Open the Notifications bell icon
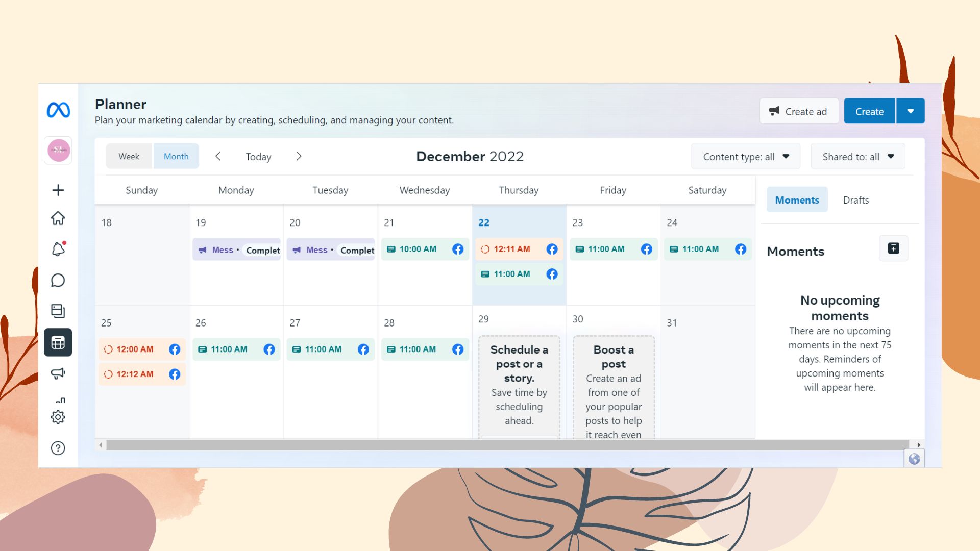980x551 pixels. point(58,249)
